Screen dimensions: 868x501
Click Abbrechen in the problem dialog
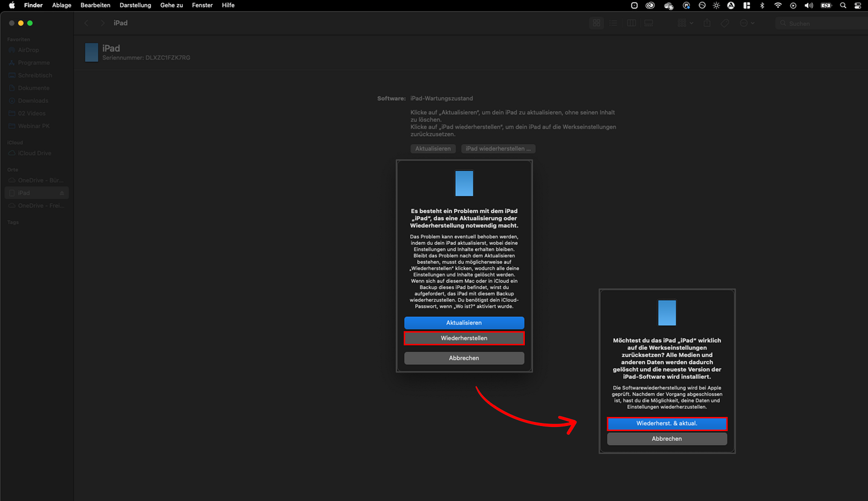(x=464, y=358)
